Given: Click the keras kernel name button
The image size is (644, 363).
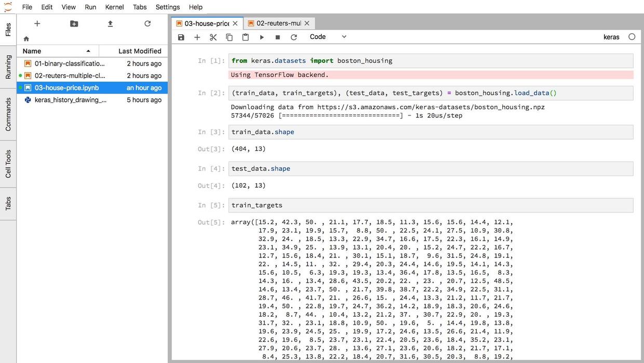Looking at the screenshot, I should click(x=611, y=37).
